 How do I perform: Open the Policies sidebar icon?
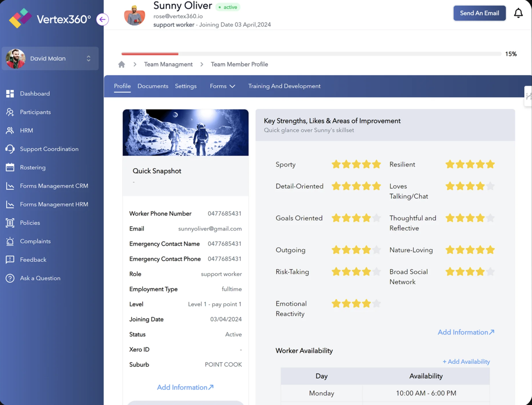pyautogui.click(x=10, y=223)
